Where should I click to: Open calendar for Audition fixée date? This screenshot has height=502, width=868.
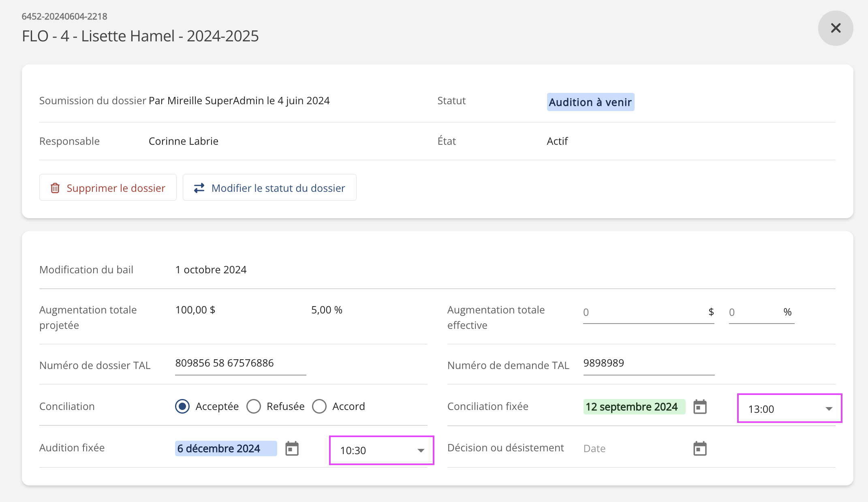292,448
